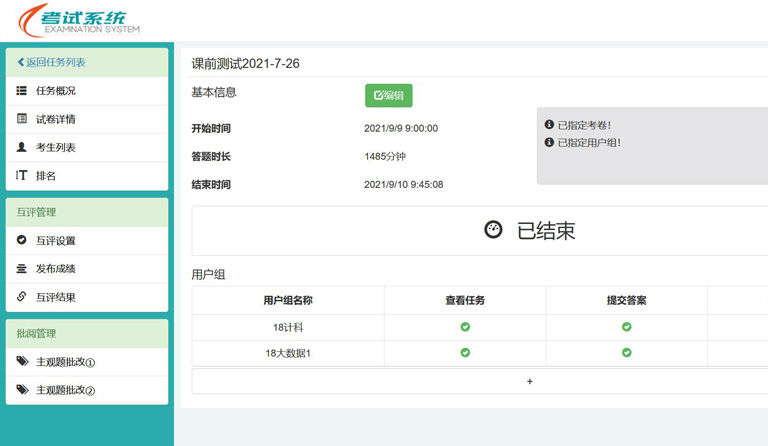Viewport: 768px width, 446px height.
Task: Toggle 提交答案 check for 18计科
Action: pyautogui.click(x=627, y=327)
